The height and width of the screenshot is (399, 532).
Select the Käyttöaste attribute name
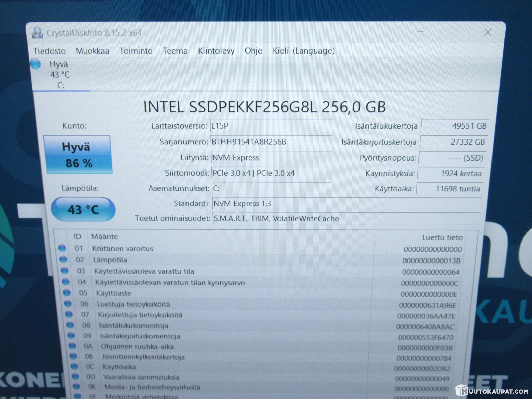114,293
